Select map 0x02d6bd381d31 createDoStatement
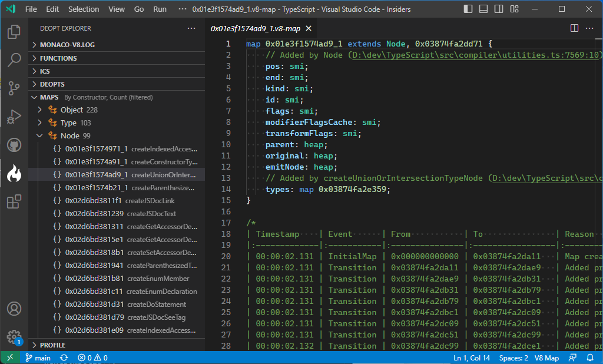 pyautogui.click(x=117, y=305)
